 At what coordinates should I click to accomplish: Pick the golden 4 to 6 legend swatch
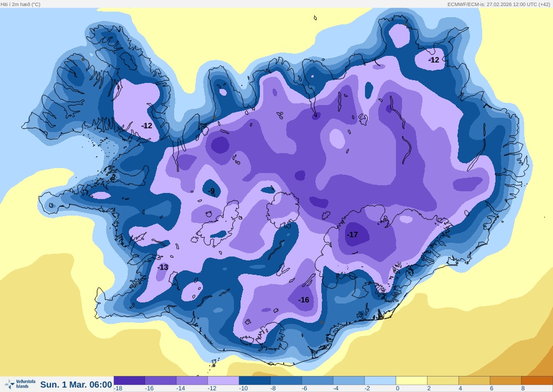pos(474,380)
